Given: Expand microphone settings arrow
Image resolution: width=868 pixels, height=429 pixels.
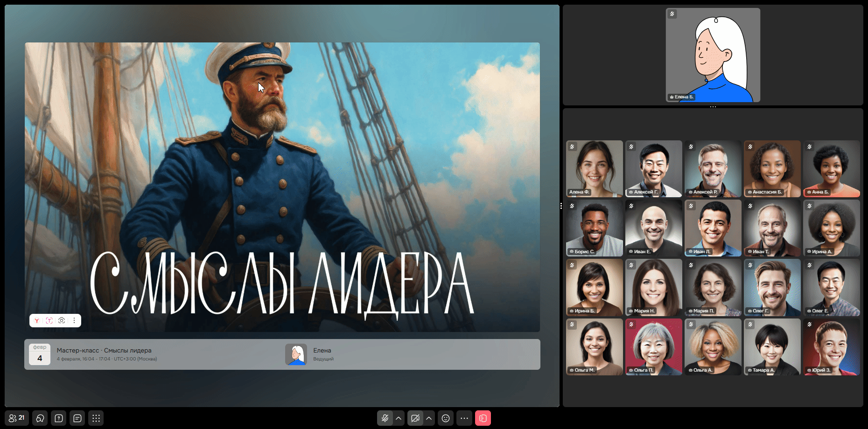Looking at the screenshot, I should tap(399, 418).
